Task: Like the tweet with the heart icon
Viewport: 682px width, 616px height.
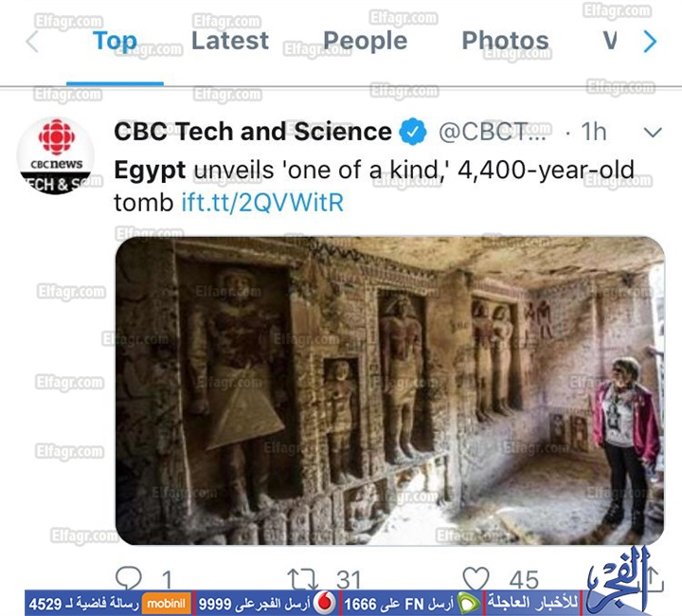Action: tap(476, 577)
